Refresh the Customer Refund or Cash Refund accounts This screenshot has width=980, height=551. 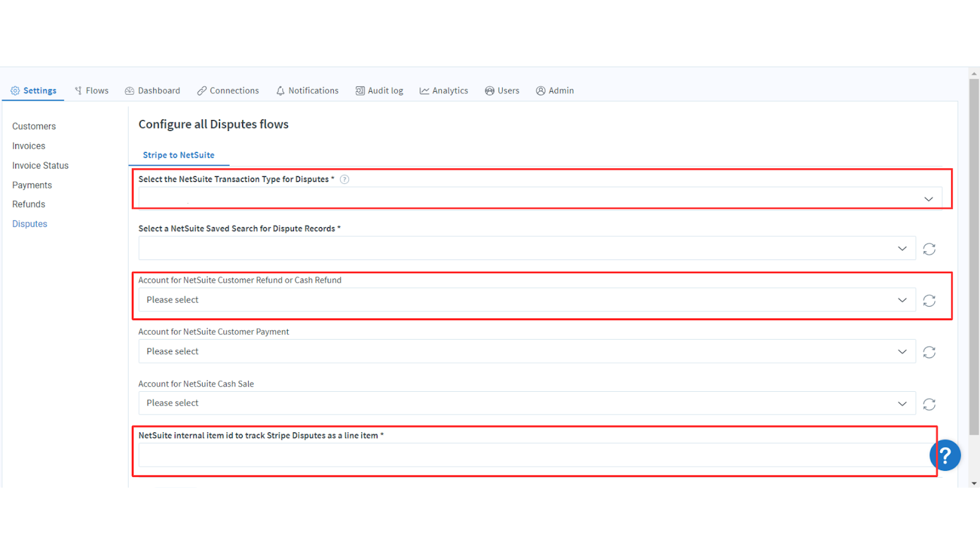point(929,300)
